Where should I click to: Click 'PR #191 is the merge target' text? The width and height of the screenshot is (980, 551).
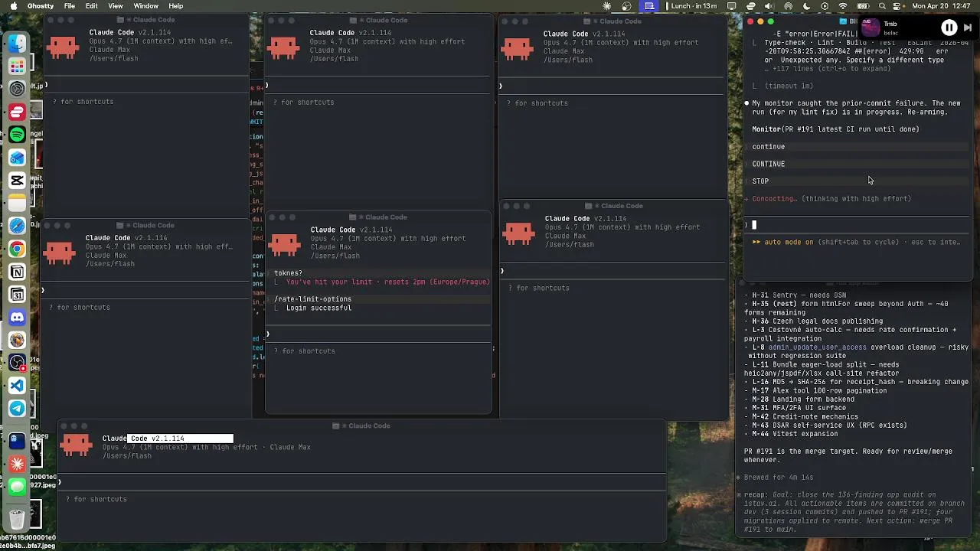[x=801, y=452]
